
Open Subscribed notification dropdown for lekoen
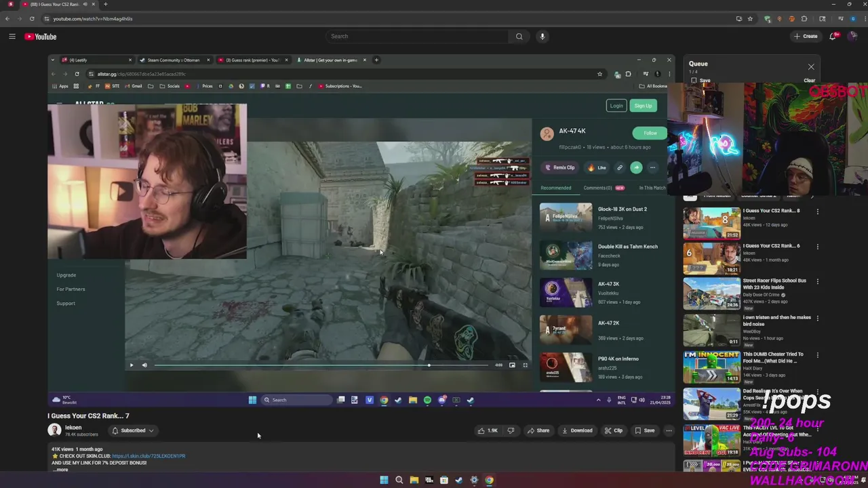[x=133, y=430]
